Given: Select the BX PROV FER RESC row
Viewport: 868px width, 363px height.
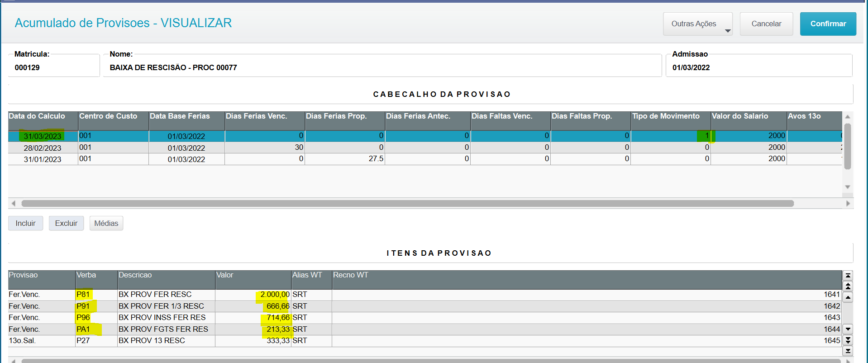Looking at the screenshot, I should click(x=425, y=295).
